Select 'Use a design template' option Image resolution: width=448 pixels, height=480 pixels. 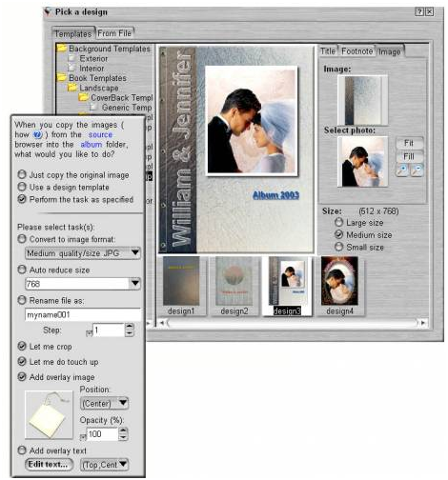(22, 187)
